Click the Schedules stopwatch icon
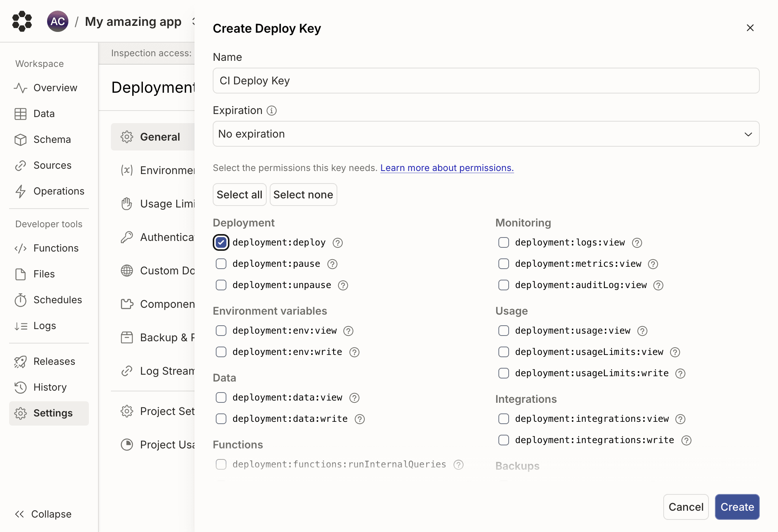 click(x=21, y=300)
